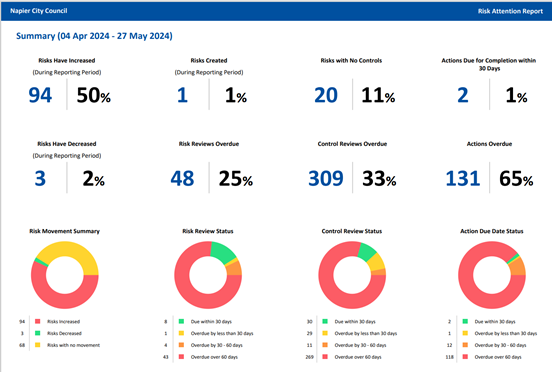Click the Risks Have Decreased count 3
The width and height of the screenshot is (552, 372).
40,178
